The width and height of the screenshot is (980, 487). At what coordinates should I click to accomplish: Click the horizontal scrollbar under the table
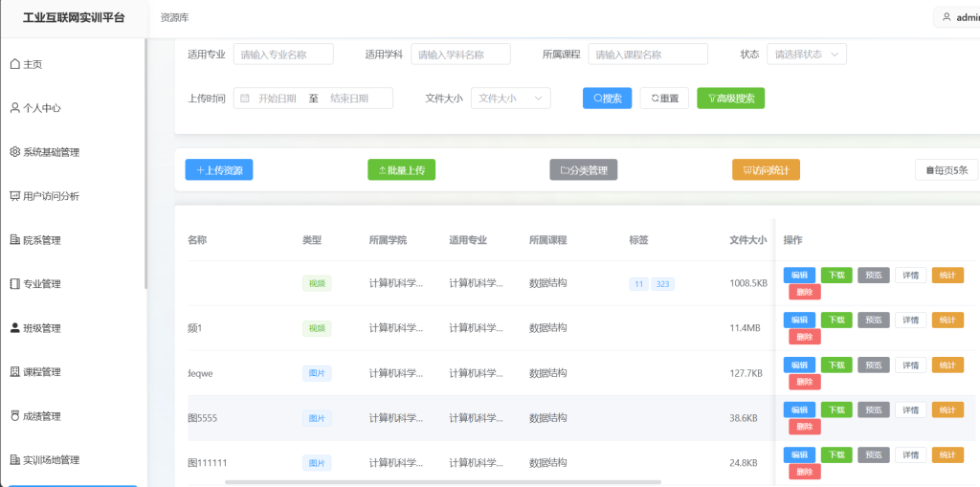point(442,482)
